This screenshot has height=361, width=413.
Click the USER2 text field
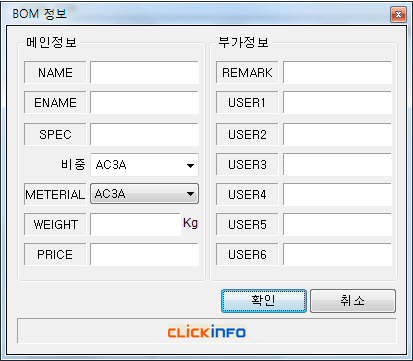pyautogui.click(x=337, y=134)
